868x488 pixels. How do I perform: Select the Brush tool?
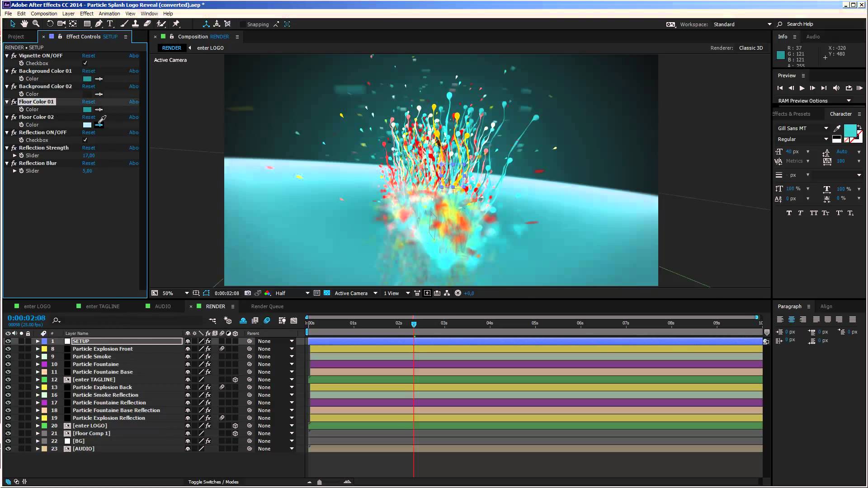[124, 24]
